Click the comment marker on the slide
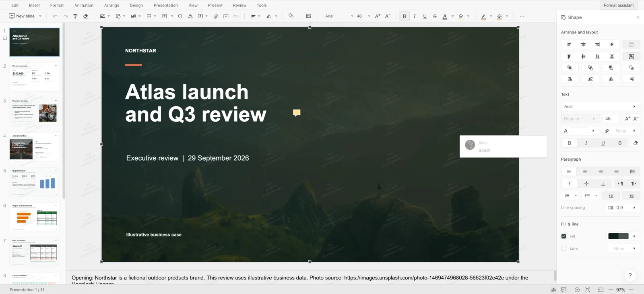 tap(297, 113)
